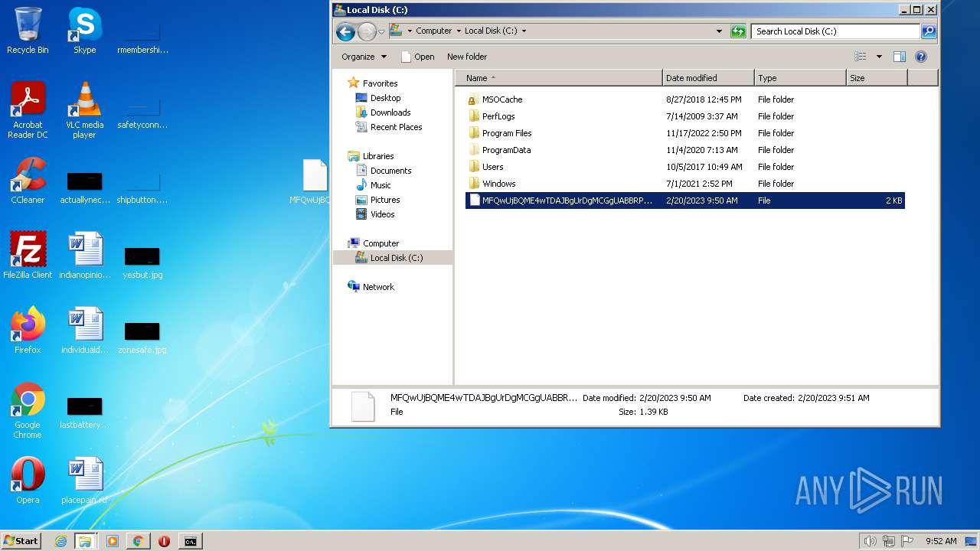
Task: Open Explorer help icon
Action: click(921, 57)
